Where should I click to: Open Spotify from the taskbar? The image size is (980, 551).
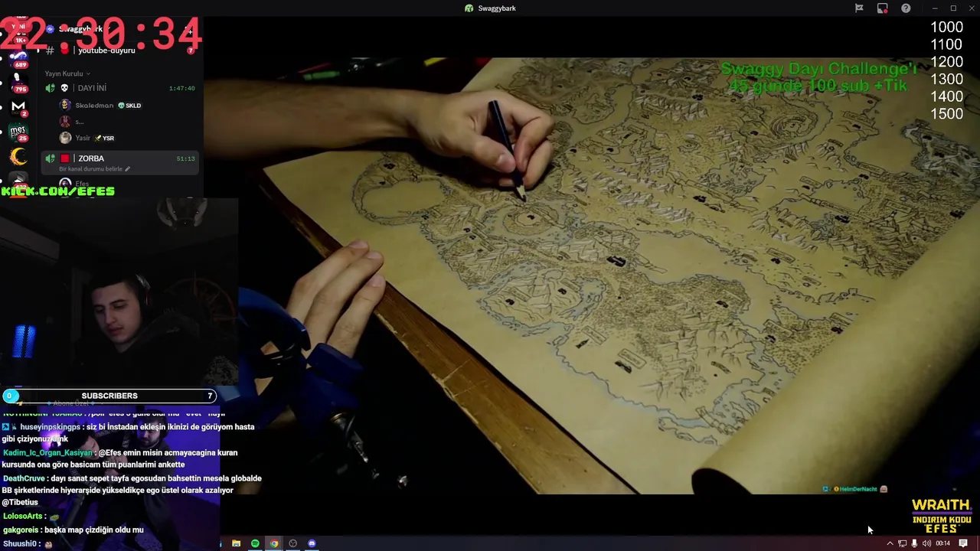(x=255, y=543)
